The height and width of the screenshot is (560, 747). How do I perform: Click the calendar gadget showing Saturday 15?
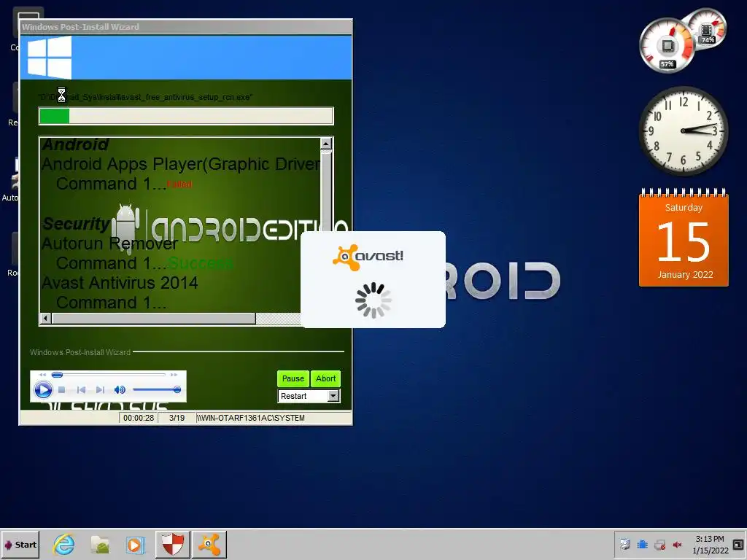[684, 238]
